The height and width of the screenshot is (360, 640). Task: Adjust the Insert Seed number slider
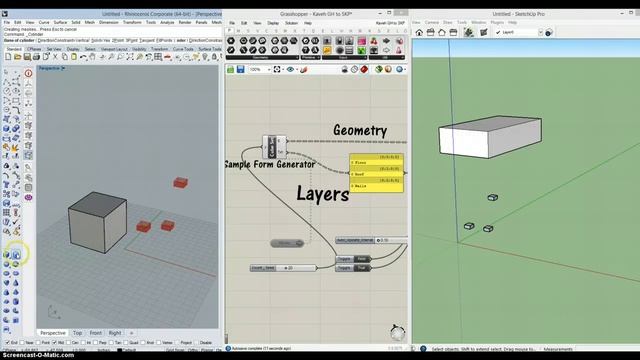tap(283, 268)
